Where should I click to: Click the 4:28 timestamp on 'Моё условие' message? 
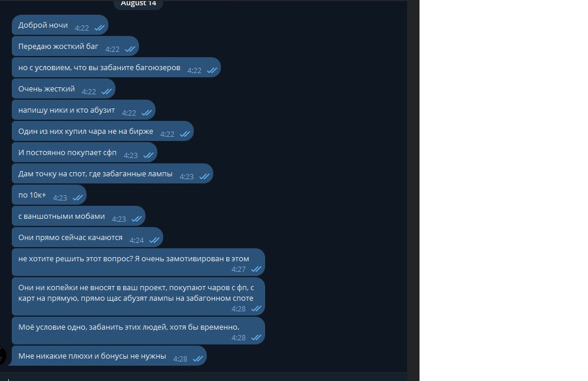click(239, 338)
